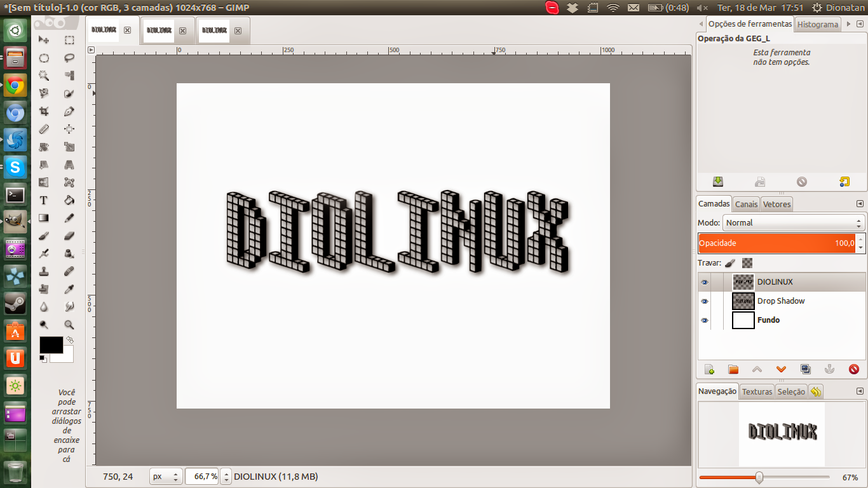Select the Eraser tool
Image resolution: width=868 pixels, height=488 pixels.
pos(69,236)
